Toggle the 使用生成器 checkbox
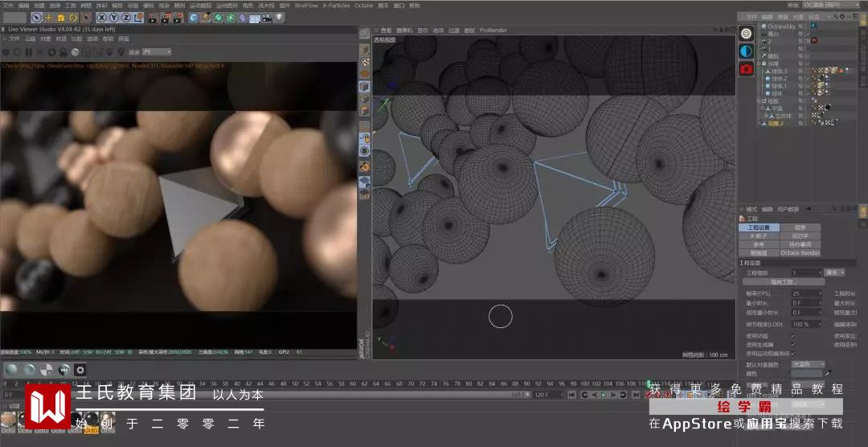 coord(793,344)
